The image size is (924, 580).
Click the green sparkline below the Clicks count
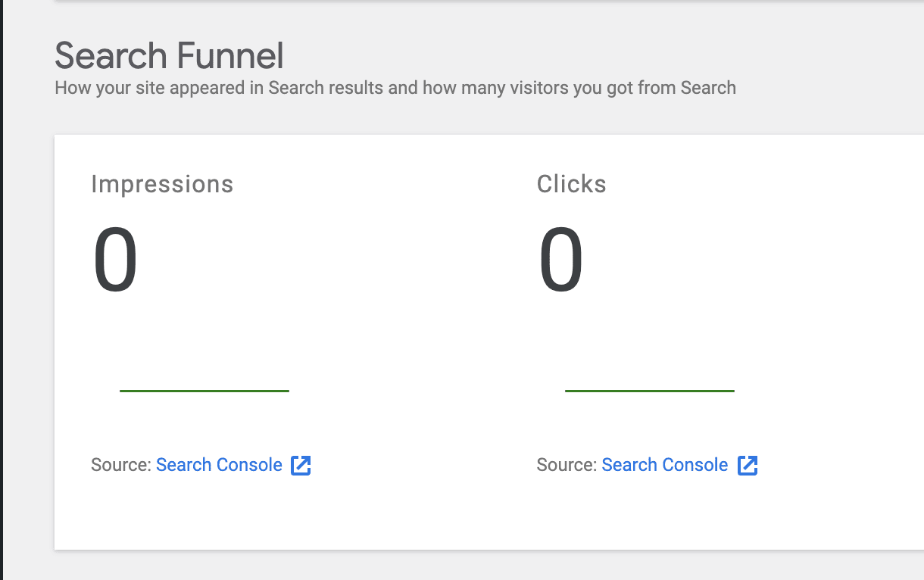click(x=649, y=391)
